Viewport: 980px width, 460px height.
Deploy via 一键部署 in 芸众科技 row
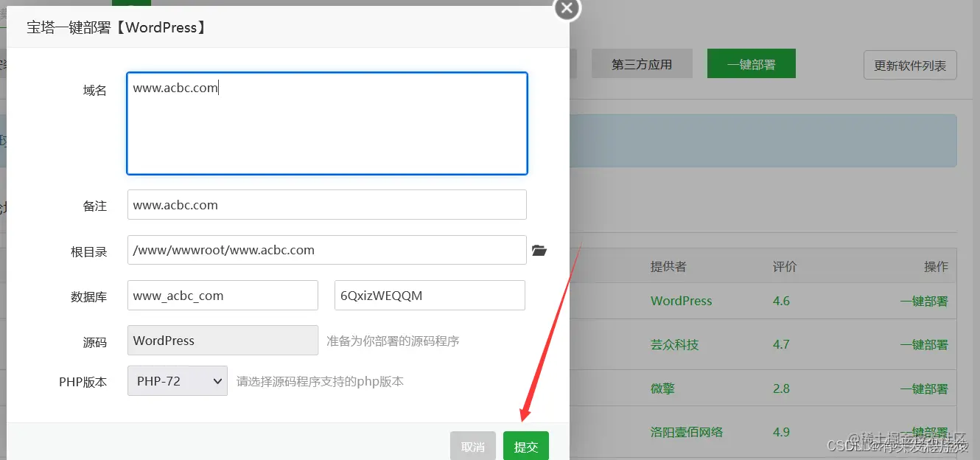pos(924,344)
